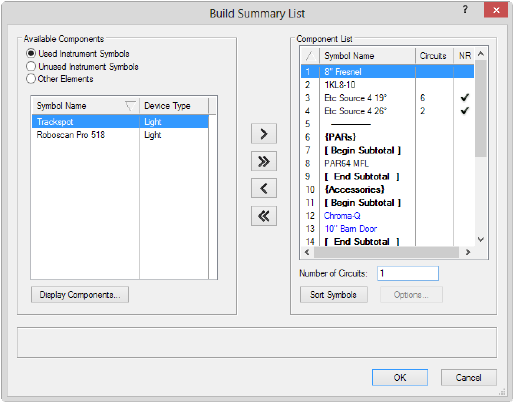Select Other Elements radio option
The width and height of the screenshot is (514, 403).
31,79
